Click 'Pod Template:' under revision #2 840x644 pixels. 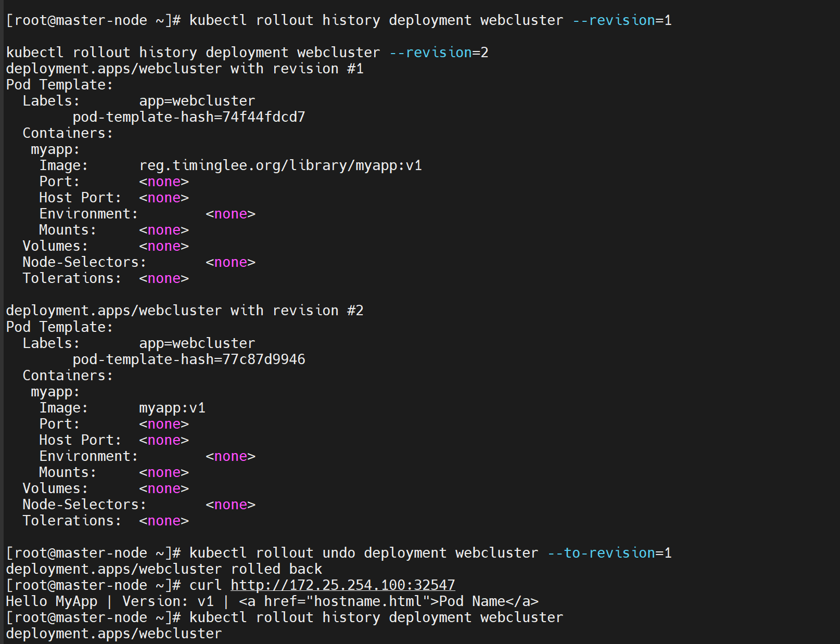pyautogui.click(x=60, y=327)
